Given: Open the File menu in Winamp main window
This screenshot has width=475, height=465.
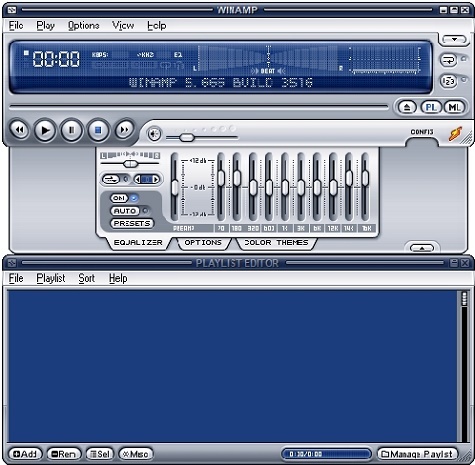Looking at the screenshot, I should coord(16,26).
